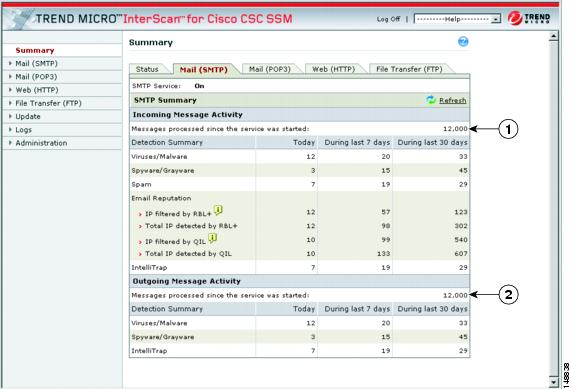The image size is (571, 389).
Task: Click the Outgoing Message Activity heading
Action: pyautogui.click(x=186, y=281)
